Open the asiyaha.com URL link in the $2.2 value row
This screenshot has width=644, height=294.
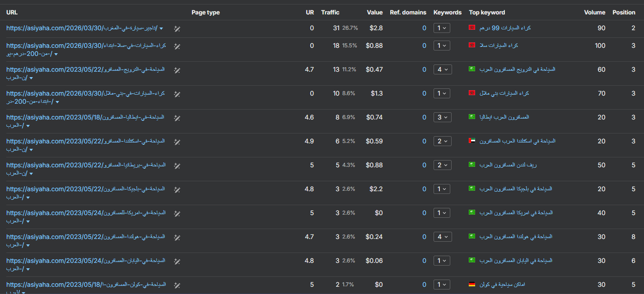pos(85,193)
